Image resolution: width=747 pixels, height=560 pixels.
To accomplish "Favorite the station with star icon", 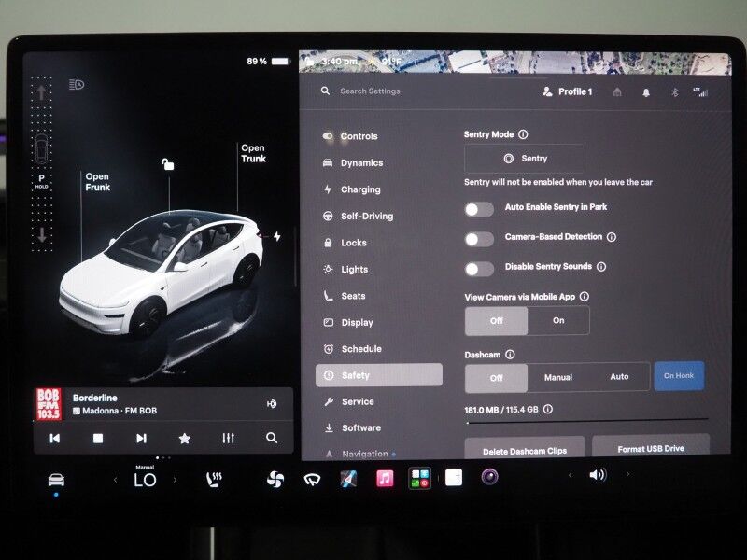I will 184,438.
